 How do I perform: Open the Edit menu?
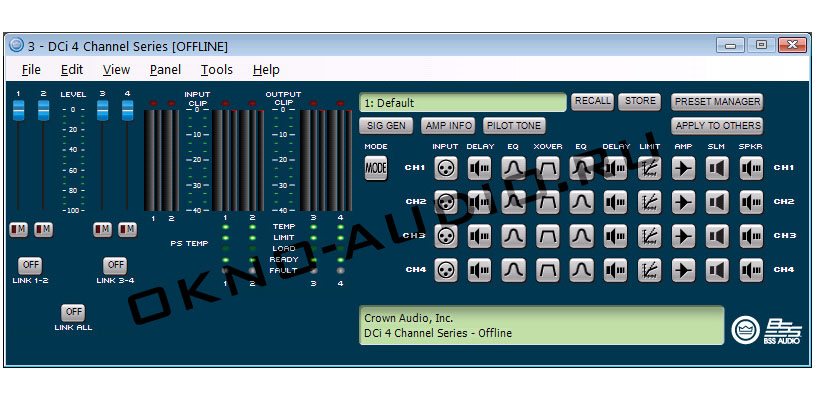click(72, 70)
